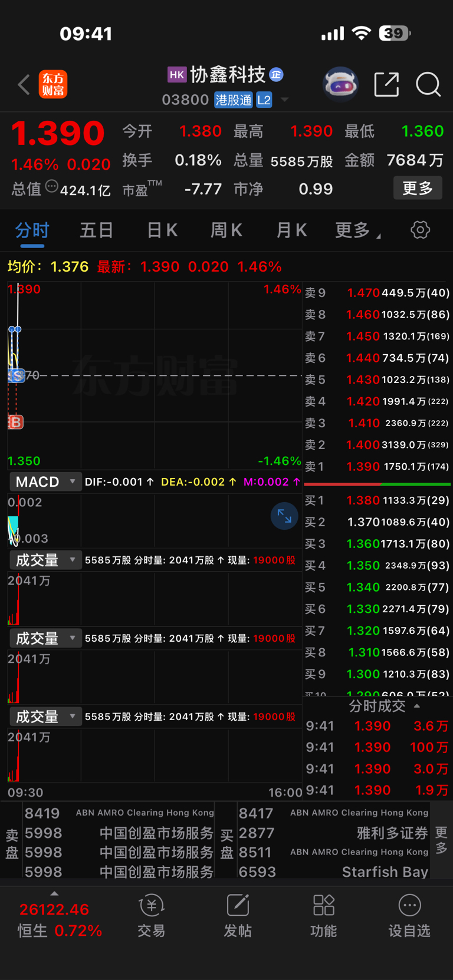Select 卖1 order row at 1.390

click(x=377, y=466)
